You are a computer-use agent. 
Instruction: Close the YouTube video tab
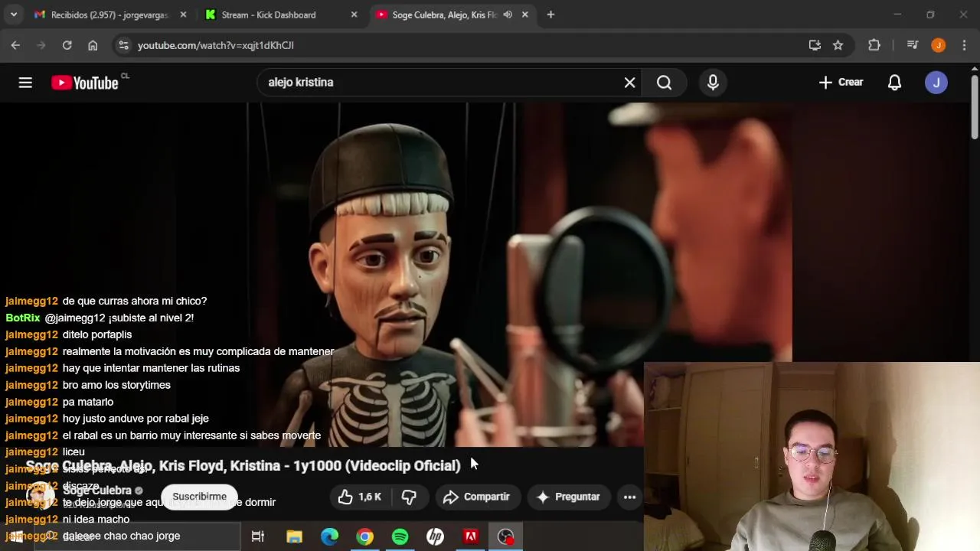tap(524, 15)
